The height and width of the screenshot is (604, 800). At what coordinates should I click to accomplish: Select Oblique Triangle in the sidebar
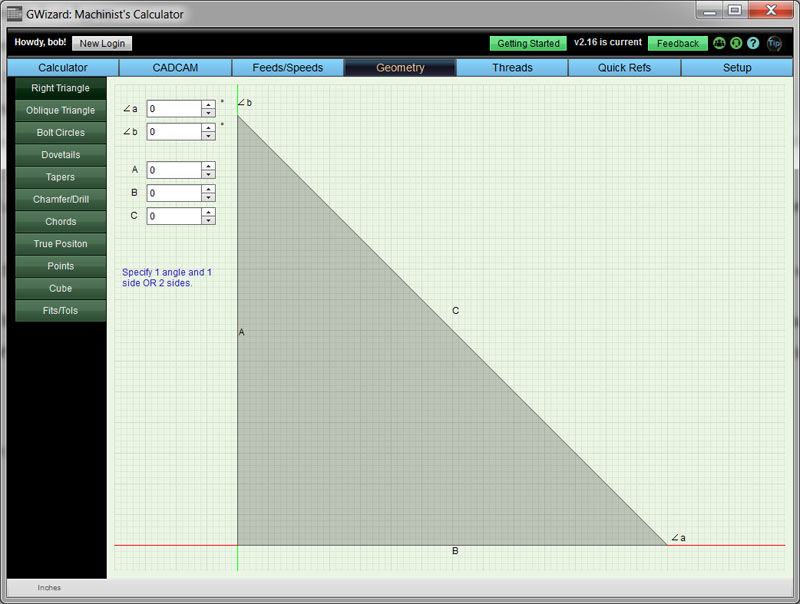pyautogui.click(x=59, y=110)
